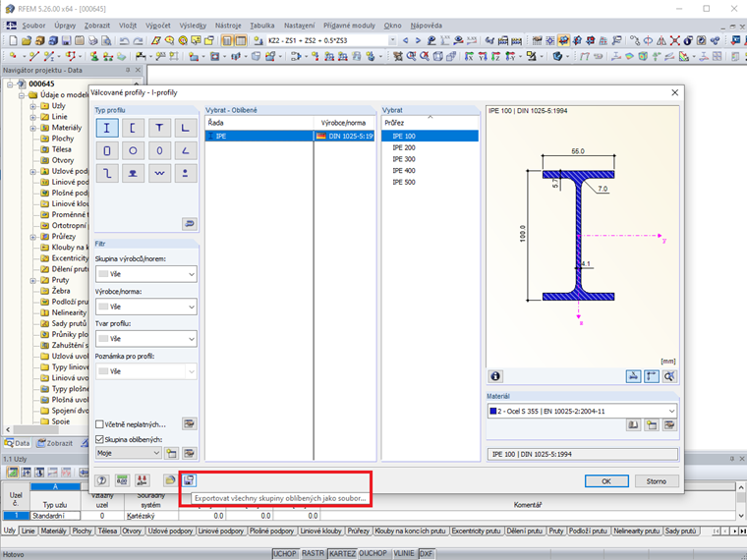Screen dimensions: 747x560
Task: Click cross-section info icon below preview
Action: (495, 376)
